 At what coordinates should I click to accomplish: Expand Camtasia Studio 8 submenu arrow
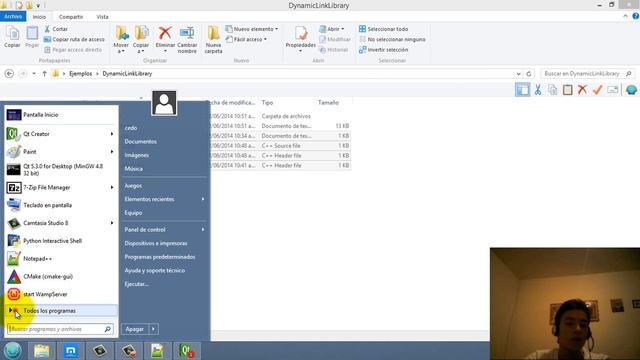pos(112,223)
